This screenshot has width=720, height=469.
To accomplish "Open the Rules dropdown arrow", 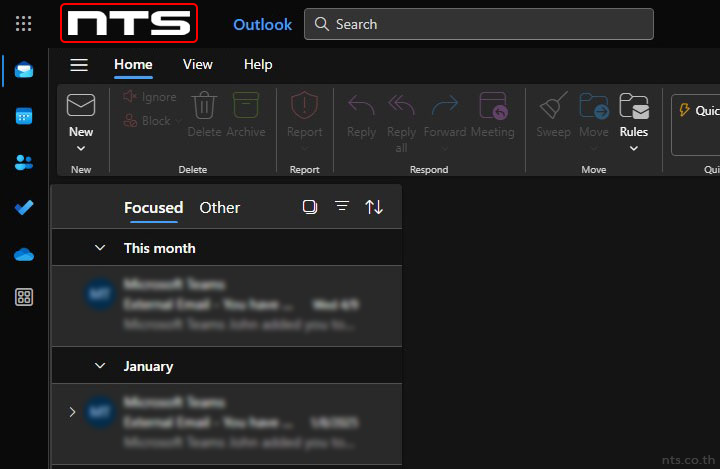I will coord(634,148).
